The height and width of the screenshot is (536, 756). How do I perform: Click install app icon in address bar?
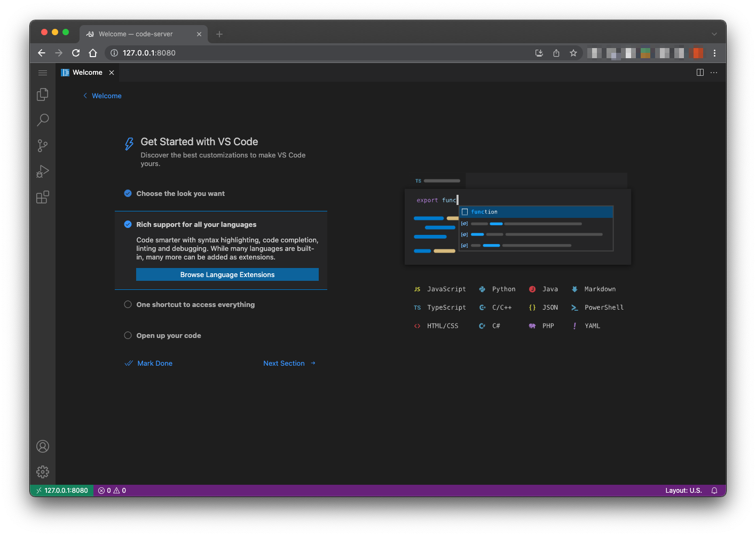pyautogui.click(x=539, y=53)
